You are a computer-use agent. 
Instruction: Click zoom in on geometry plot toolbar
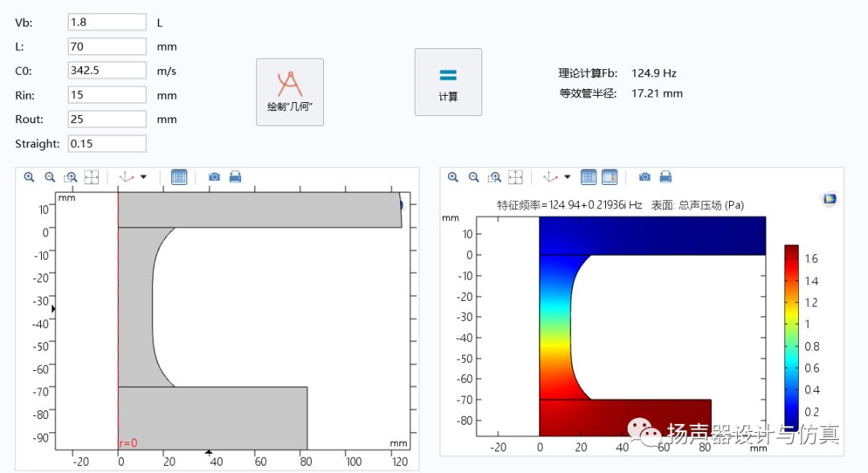click(29, 177)
